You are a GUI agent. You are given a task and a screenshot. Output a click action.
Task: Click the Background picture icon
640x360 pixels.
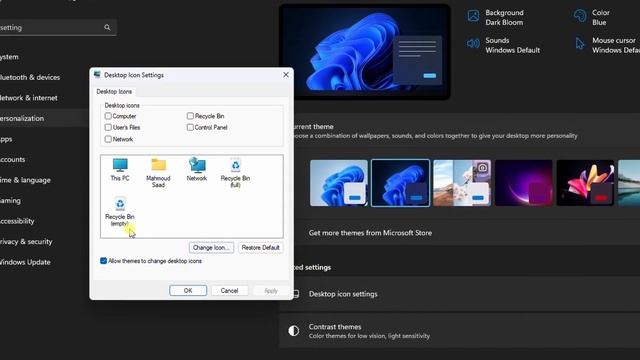(x=473, y=16)
